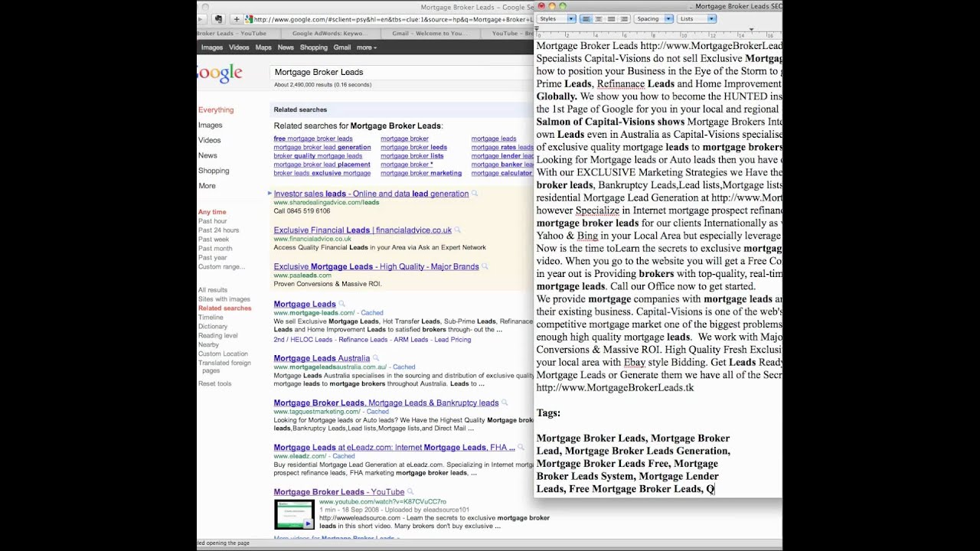Open Mortgage Leads Australia result
This screenshot has width=980, height=551.
coord(322,358)
